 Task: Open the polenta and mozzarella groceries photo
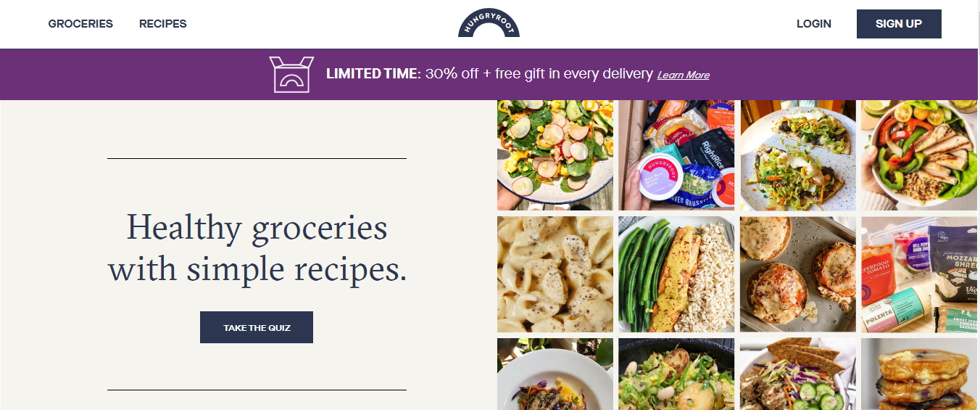pyautogui.click(x=920, y=274)
